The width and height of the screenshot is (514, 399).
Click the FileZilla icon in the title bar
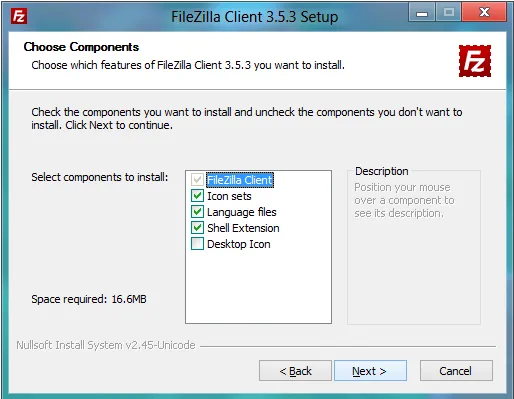click(x=19, y=16)
